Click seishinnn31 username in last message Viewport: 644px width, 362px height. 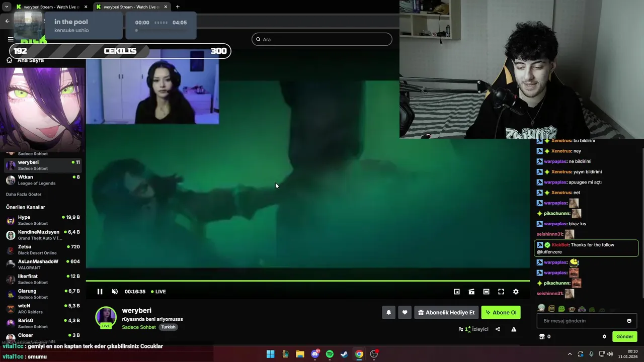549,294
